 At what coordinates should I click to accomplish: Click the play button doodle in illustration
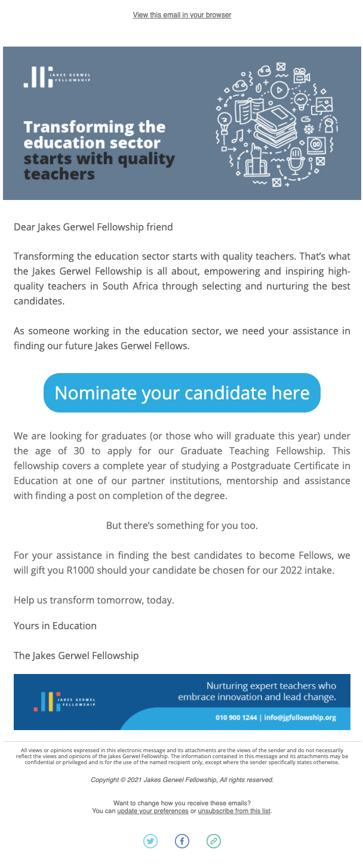point(279,90)
